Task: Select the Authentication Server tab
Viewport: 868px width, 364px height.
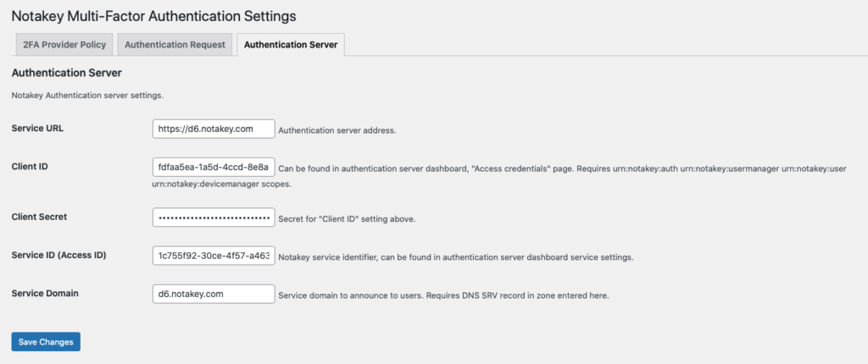Action: (291, 45)
